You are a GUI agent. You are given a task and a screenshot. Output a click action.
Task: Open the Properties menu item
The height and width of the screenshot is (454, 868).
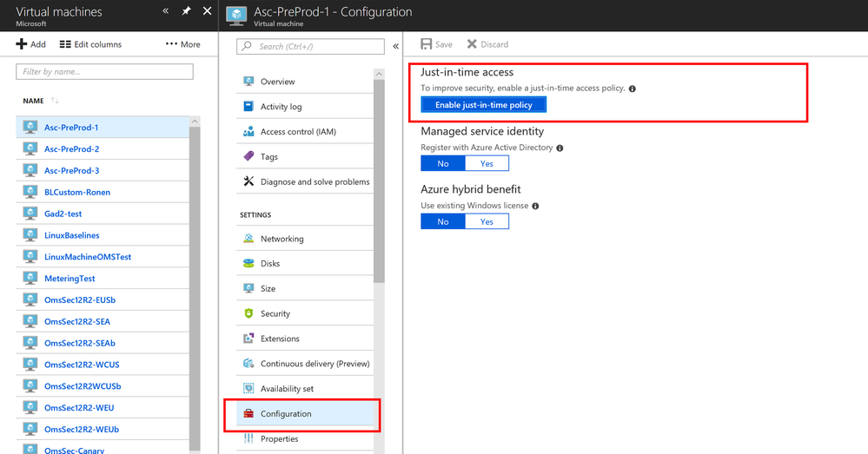(x=305, y=438)
